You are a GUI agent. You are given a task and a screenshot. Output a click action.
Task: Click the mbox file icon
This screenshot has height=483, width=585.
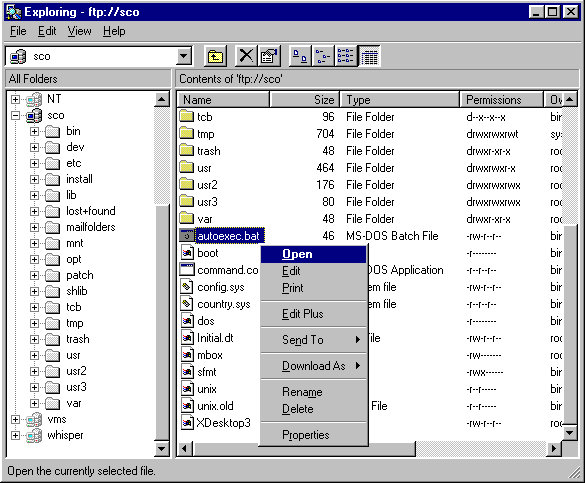pos(187,355)
